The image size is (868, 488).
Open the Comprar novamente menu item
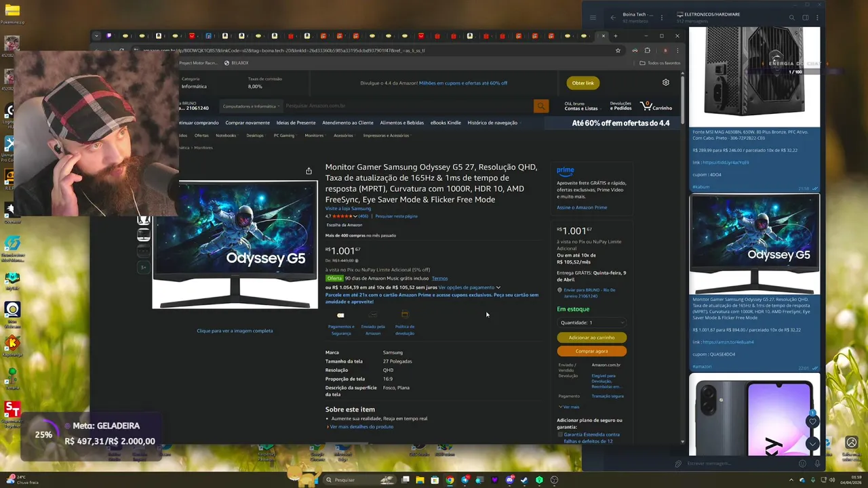[x=248, y=123]
